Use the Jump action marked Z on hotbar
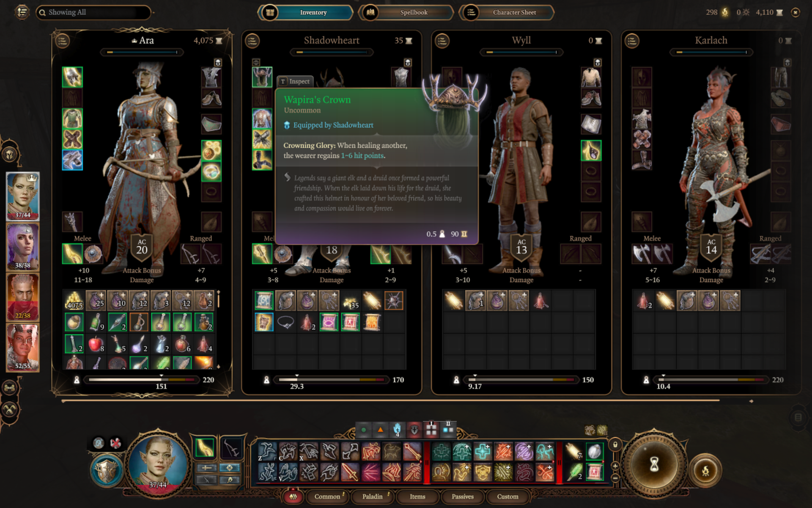This screenshot has width=812, height=508. tap(267, 451)
